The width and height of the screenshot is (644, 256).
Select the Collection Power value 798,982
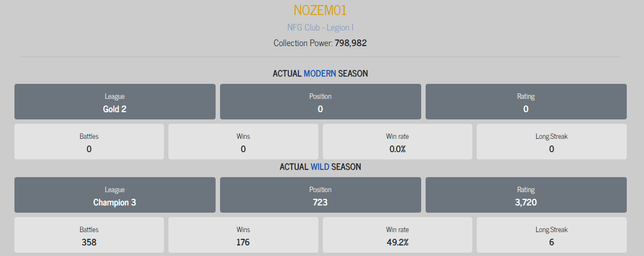click(351, 43)
